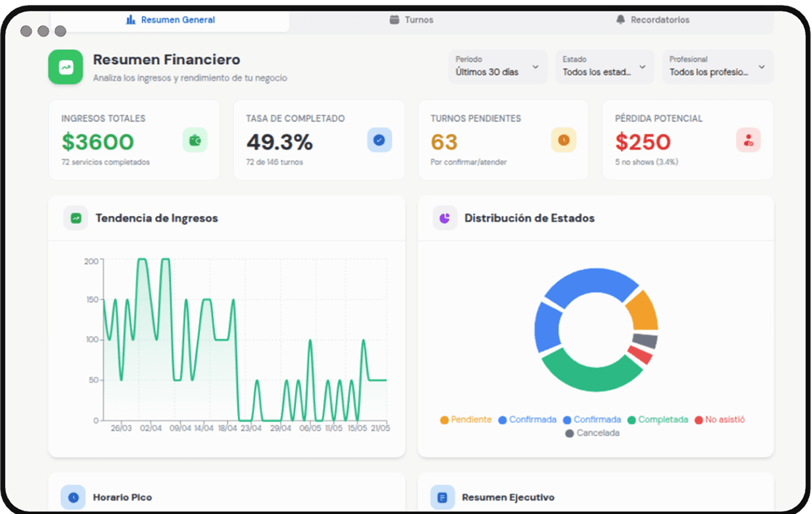Click the green Resumen Financiero trend icon
812x514 pixels.
point(65,67)
